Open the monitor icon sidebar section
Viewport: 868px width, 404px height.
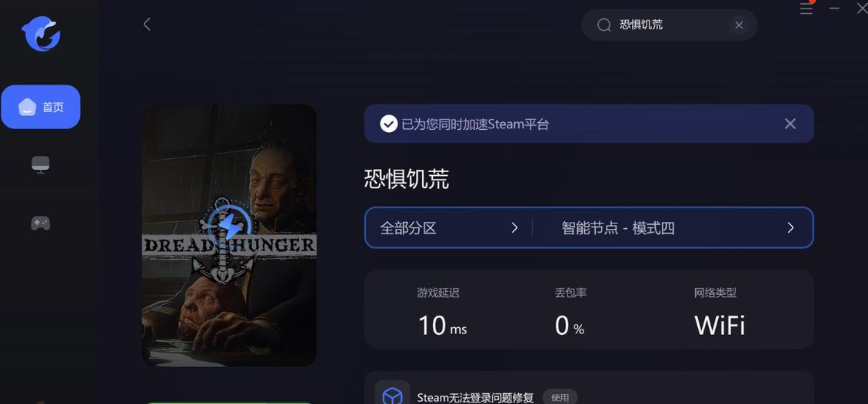tap(41, 164)
